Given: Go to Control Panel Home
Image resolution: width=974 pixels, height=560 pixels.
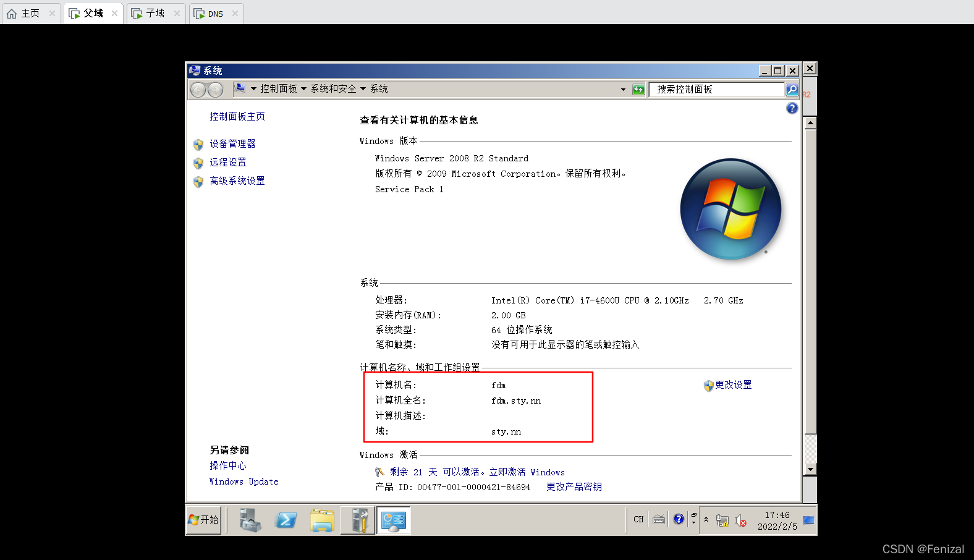Looking at the screenshot, I should (237, 116).
